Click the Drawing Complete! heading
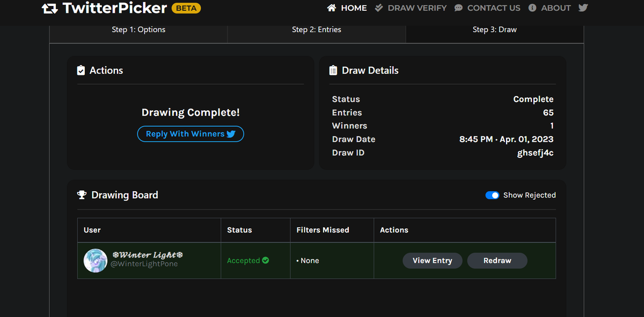Image resolution: width=644 pixels, height=317 pixels. (191, 113)
